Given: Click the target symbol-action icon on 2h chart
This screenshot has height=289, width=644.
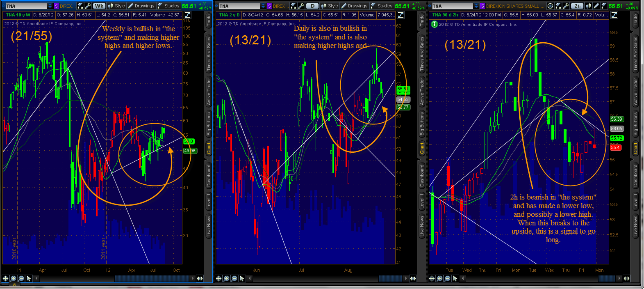Looking at the screenshot, I should tap(550, 6).
